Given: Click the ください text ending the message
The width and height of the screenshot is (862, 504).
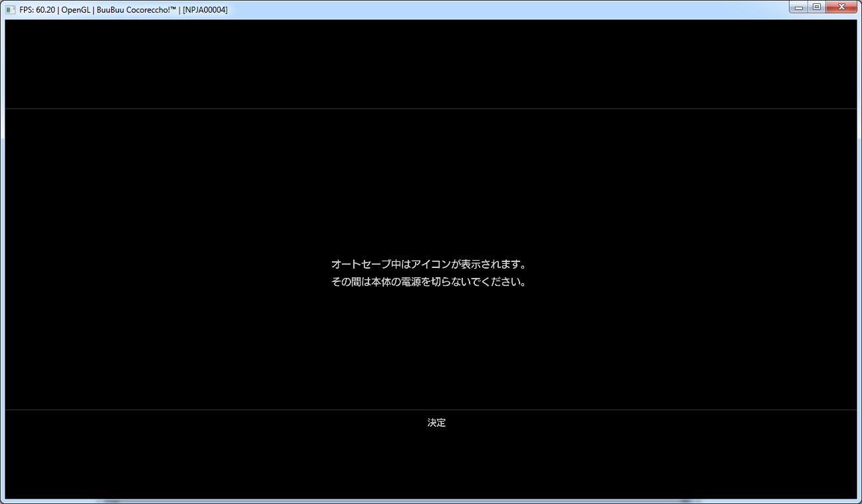Looking at the screenshot, I should point(502,282).
